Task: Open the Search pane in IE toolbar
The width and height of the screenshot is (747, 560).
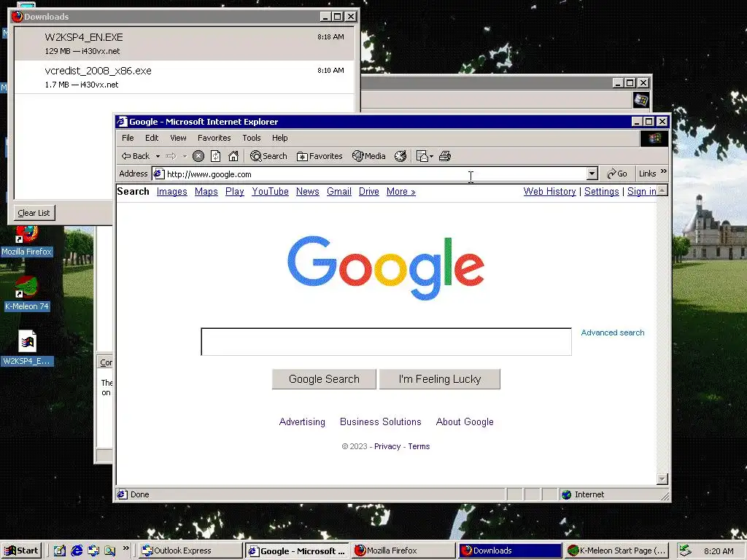Action: click(268, 156)
